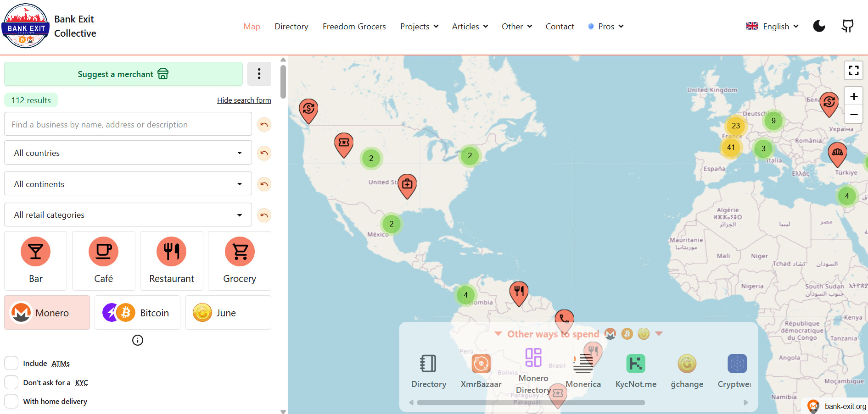Open cluster 9 over Germany
This screenshot has height=414, width=868.
[773, 121]
